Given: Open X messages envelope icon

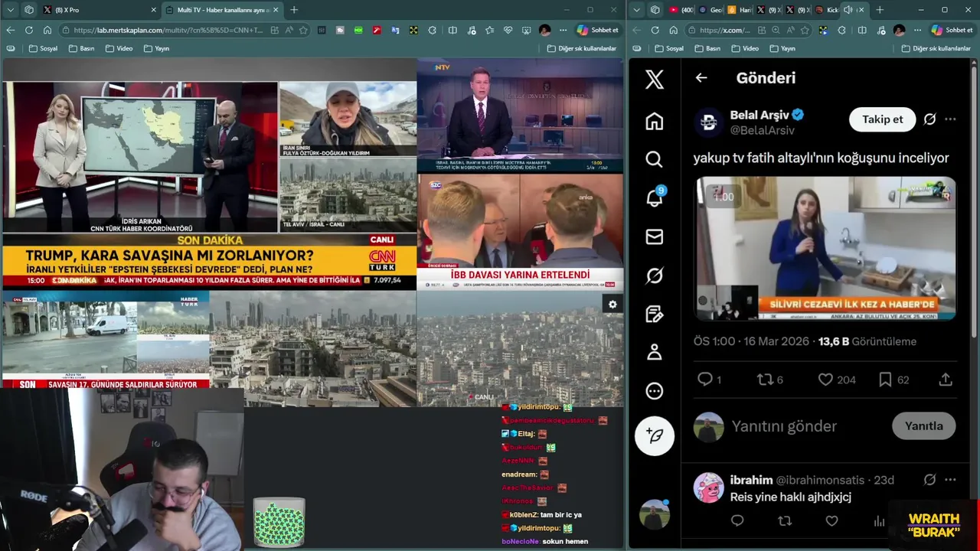Looking at the screenshot, I should click(x=654, y=237).
